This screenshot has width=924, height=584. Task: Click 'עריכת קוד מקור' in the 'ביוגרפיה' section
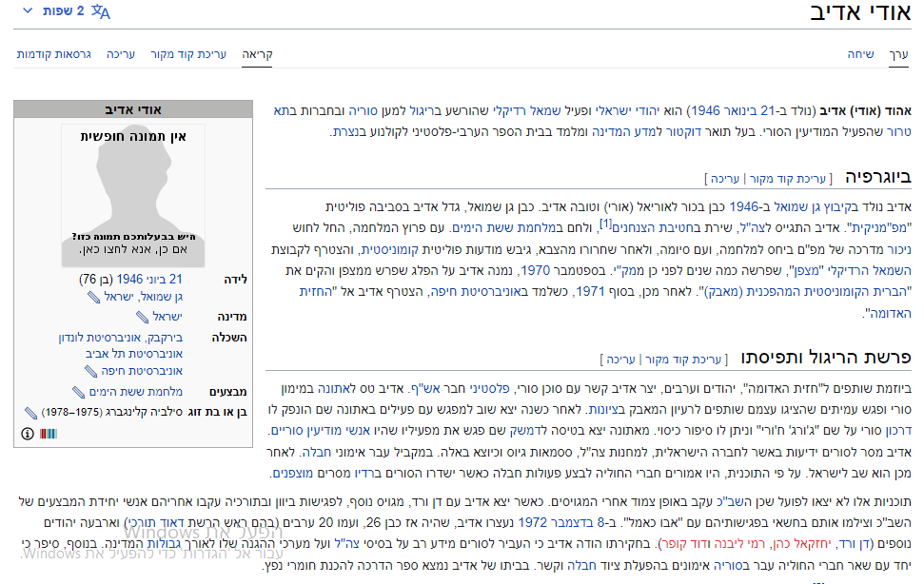(x=787, y=179)
